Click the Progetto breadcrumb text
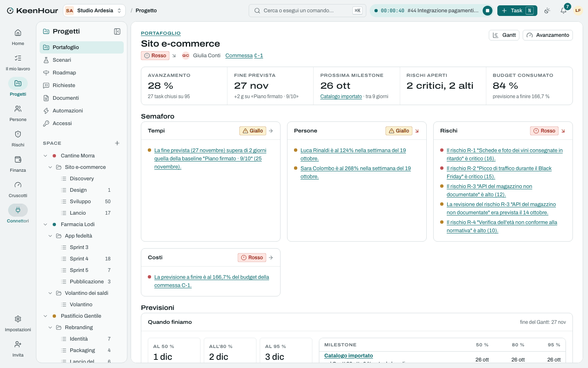Viewport: 588px width, 368px height. click(146, 11)
